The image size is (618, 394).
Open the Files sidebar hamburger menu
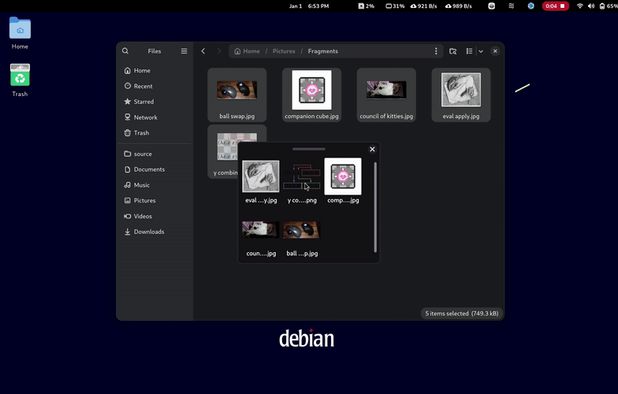(x=184, y=51)
